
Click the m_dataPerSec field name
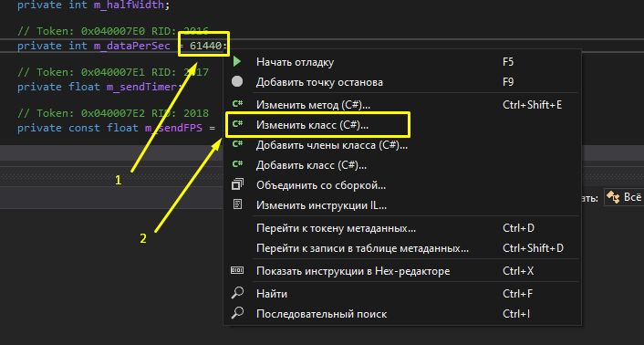(131, 46)
